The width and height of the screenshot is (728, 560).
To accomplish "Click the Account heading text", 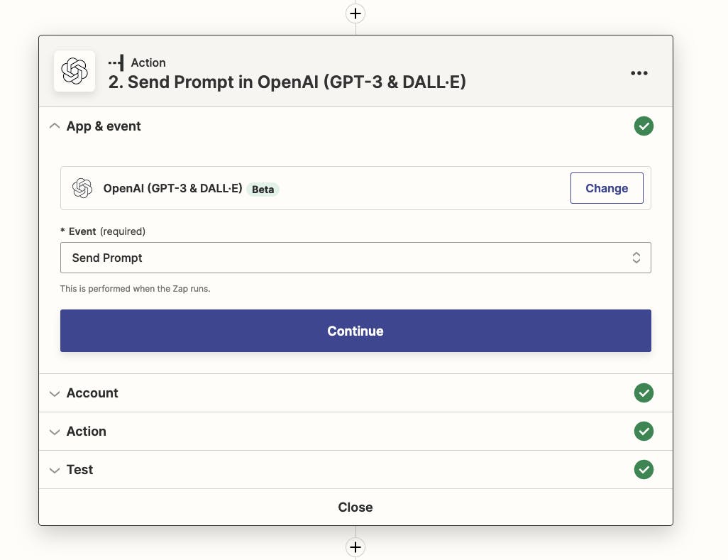I will (x=92, y=392).
